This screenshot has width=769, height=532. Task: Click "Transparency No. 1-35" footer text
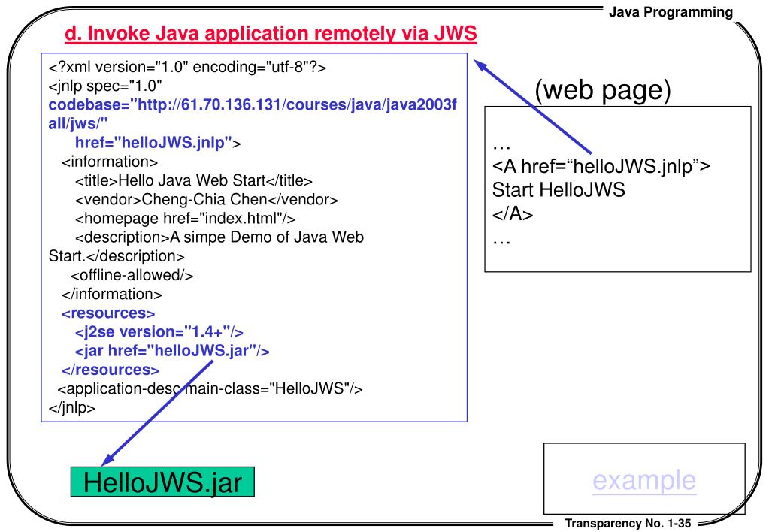pyautogui.click(x=628, y=524)
